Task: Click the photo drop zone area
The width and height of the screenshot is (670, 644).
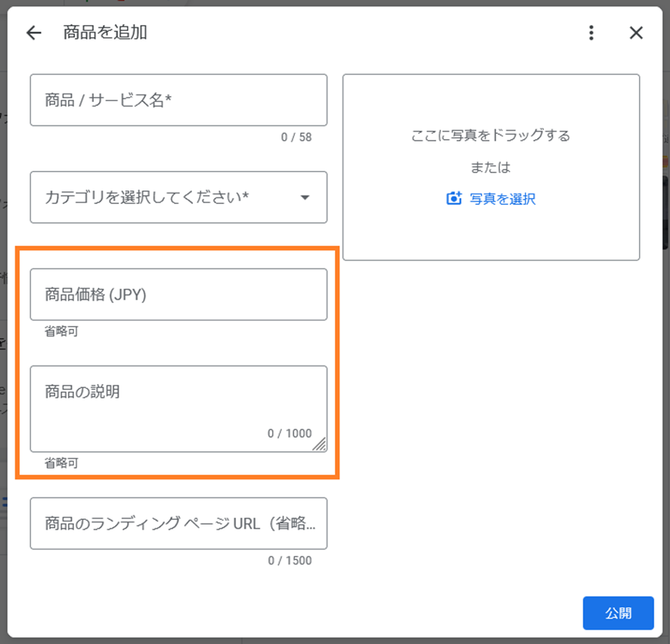Action: pos(491,167)
